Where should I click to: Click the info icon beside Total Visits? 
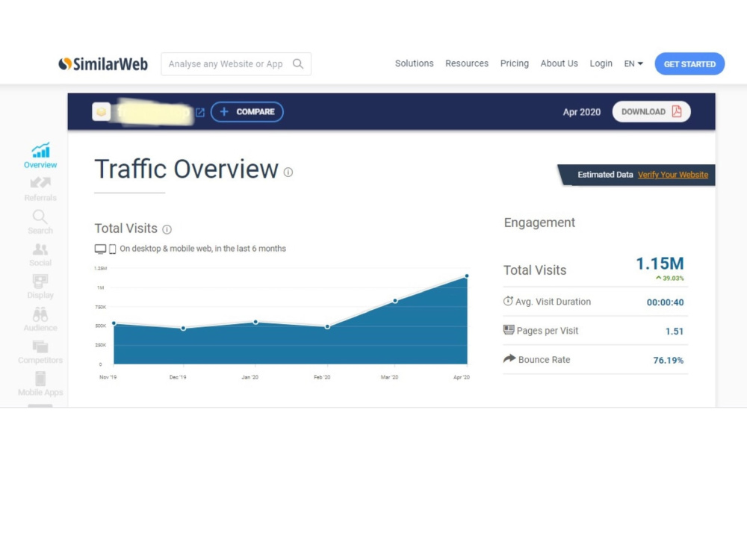[167, 229]
